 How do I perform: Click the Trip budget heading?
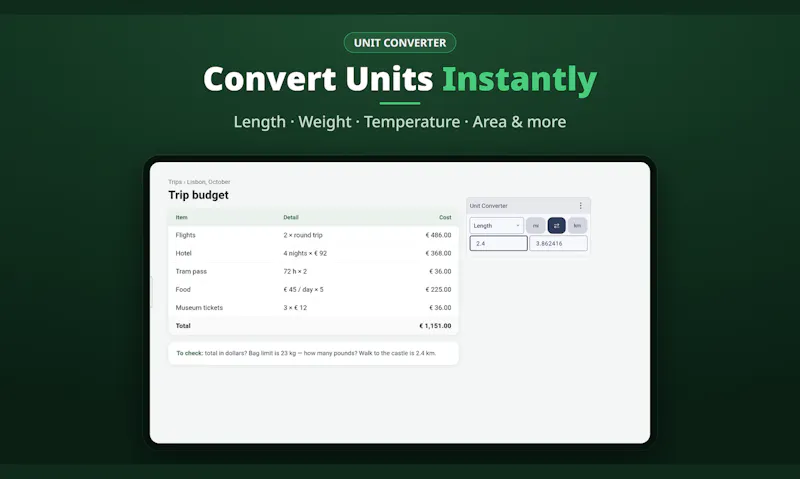click(x=198, y=195)
